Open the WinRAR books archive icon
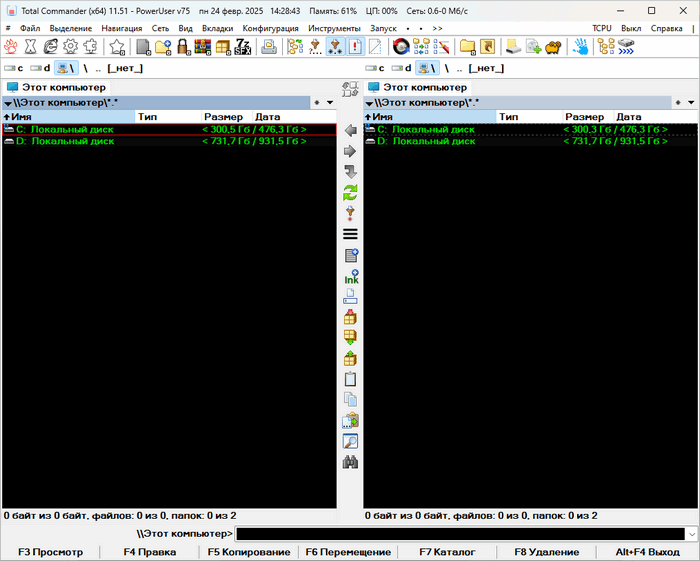 point(203,46)
